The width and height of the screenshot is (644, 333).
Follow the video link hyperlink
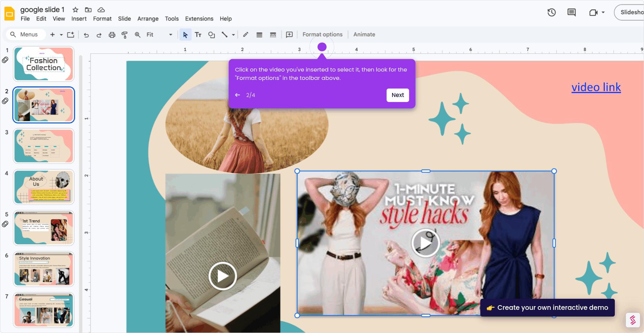(596, 87)
